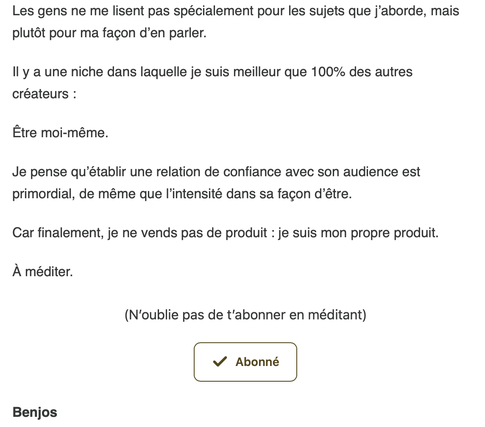Screen dimensions: 485x427
Task: Click the word "audience"
Action: [370, 172]
